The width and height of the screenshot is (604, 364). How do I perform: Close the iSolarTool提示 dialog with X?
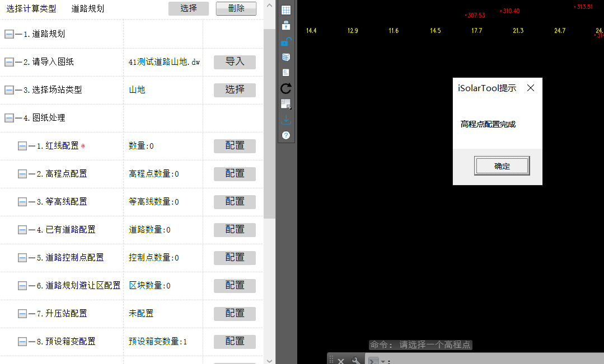(531, 88)
